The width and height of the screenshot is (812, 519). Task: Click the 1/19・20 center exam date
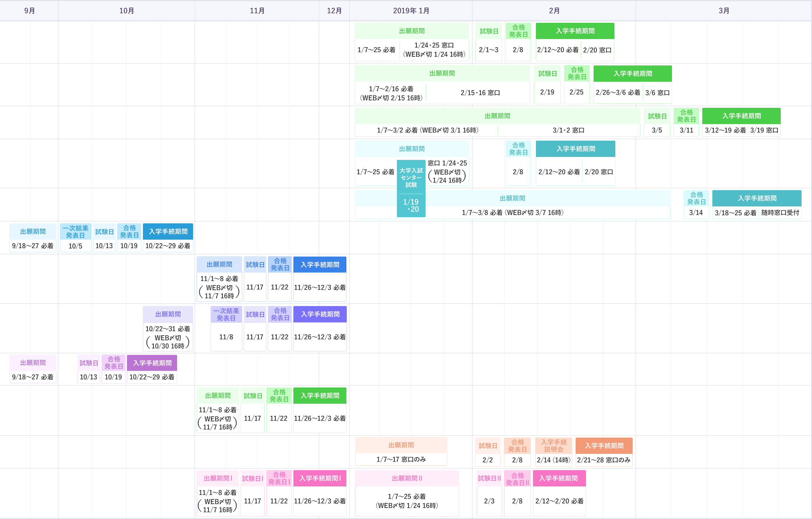[x=411, y=205]
